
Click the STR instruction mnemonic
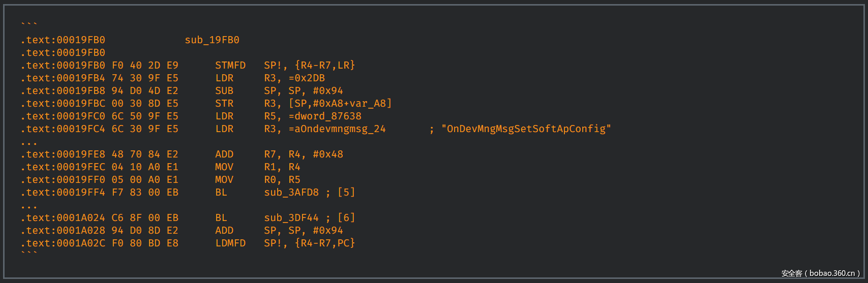[x=224, y=104]
